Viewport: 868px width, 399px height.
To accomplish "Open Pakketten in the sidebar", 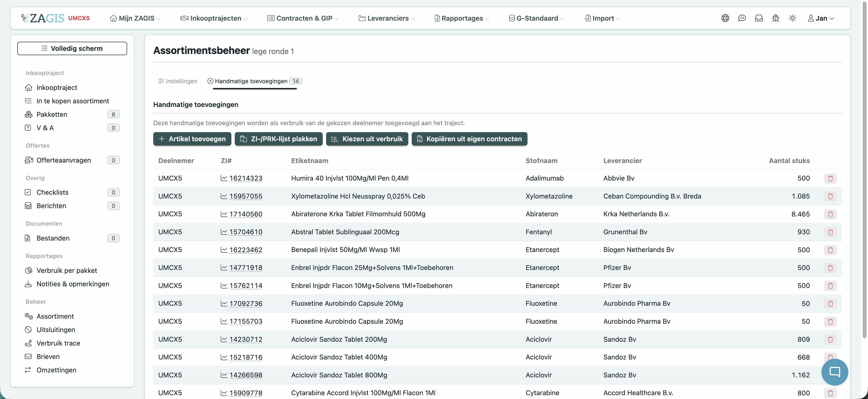I will [x=72, y=114].
